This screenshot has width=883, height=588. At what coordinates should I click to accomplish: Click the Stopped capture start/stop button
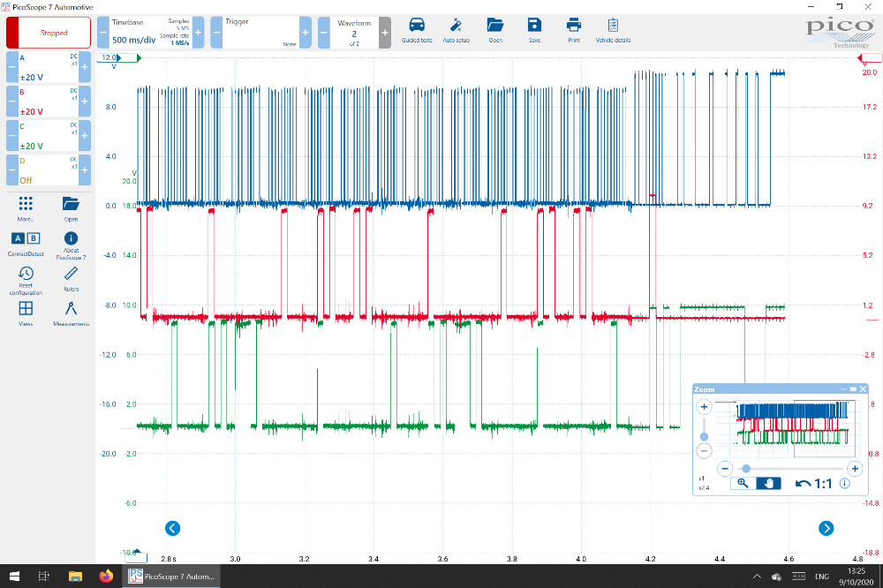point(49,33)
